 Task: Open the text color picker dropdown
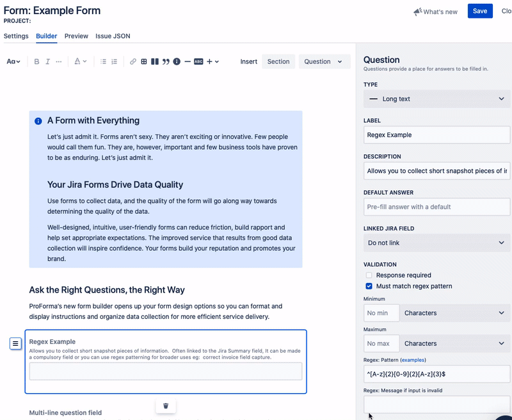click(79, 61)
